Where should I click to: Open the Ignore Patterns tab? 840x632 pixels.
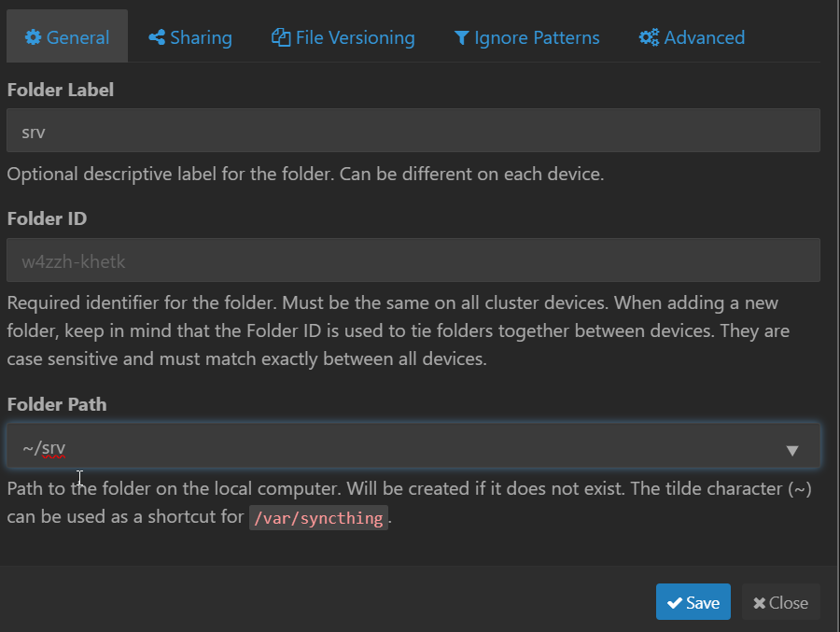[526, 37]
